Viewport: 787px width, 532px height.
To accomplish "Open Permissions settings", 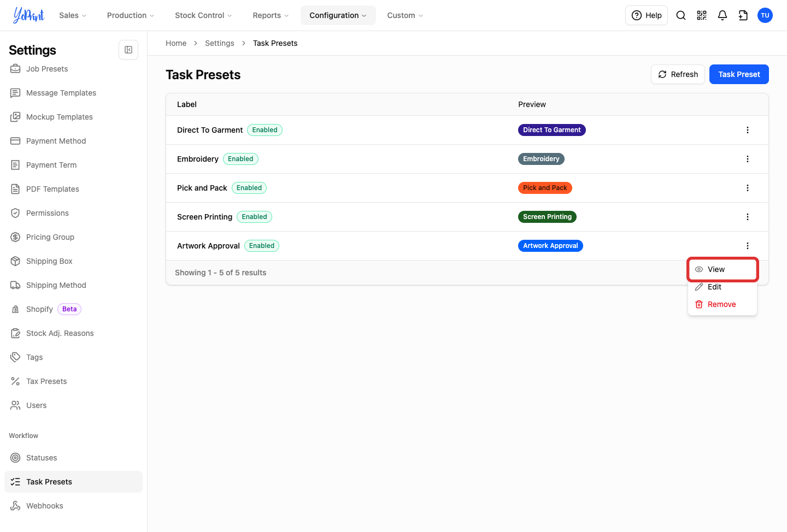I will point(73,213).
